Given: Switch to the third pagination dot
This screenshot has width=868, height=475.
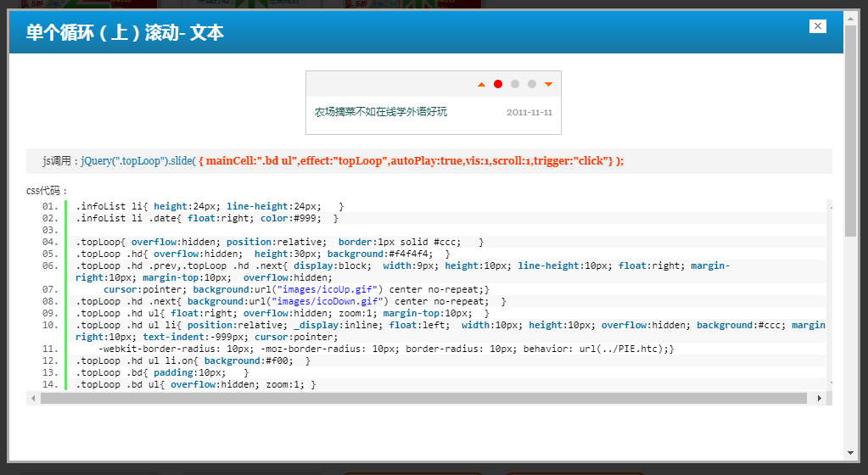Looking at the screenshot, I should (x=532, y=84).
